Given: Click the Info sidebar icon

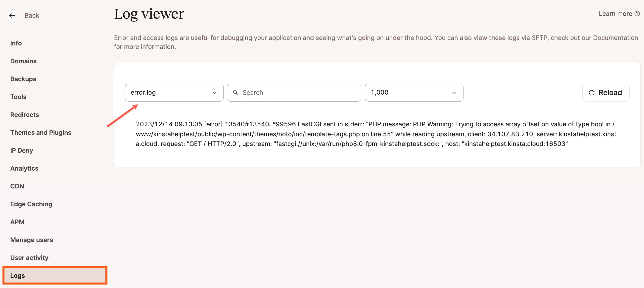Looking at the screenshot, I should (x=16, y=43).
